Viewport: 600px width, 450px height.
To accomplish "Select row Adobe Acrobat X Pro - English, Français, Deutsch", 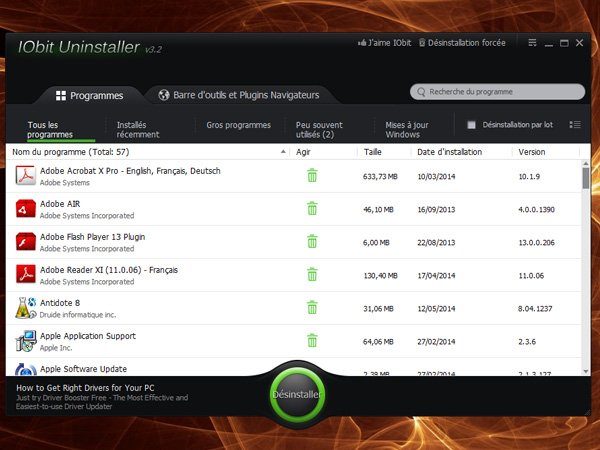I will pyautogui.click(x=294, y=176).
